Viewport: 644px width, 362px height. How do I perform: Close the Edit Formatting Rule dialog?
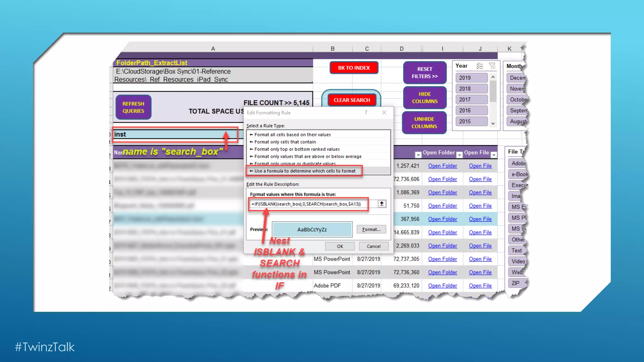pos(384,112)
